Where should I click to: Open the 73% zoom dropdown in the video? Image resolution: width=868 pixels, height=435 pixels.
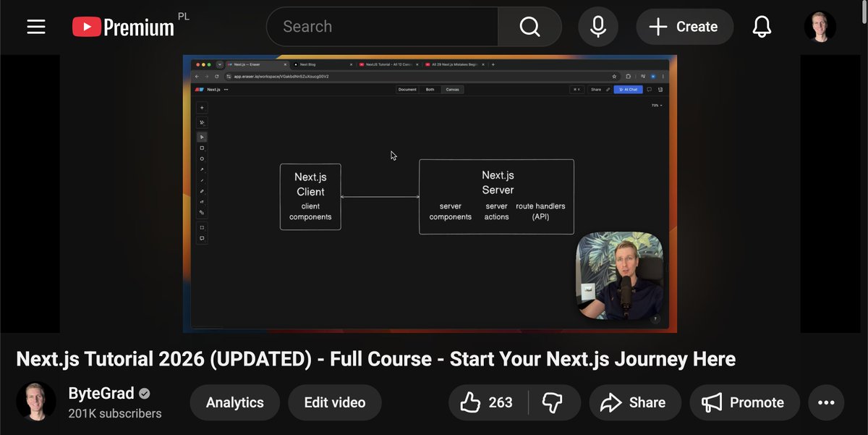click(x=656, y=106)
